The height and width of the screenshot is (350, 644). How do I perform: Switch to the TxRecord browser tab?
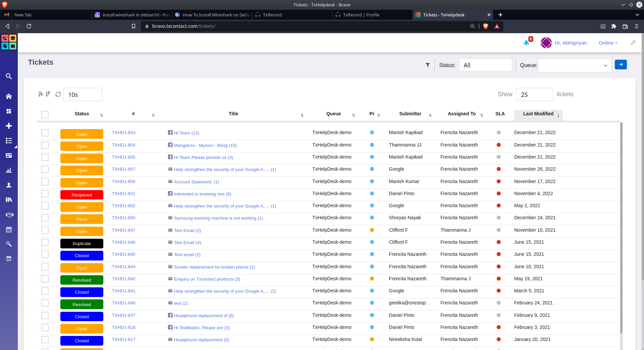293,15
